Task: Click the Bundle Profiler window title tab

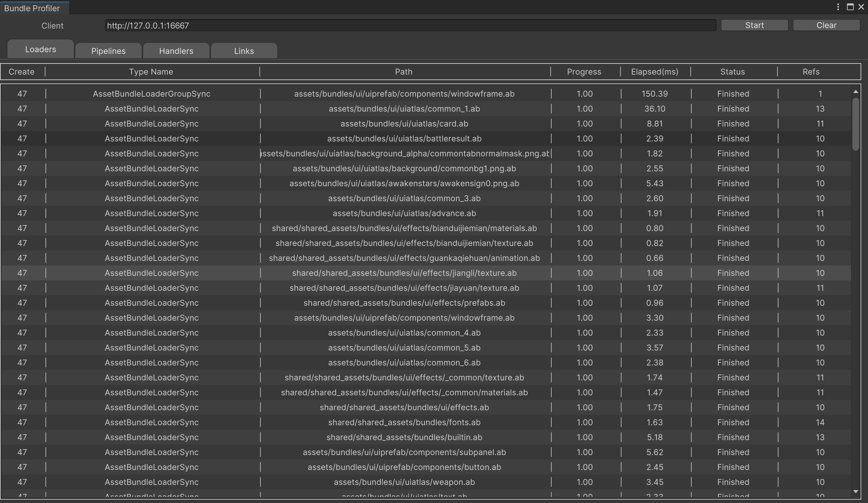Action: pos(32,8)
